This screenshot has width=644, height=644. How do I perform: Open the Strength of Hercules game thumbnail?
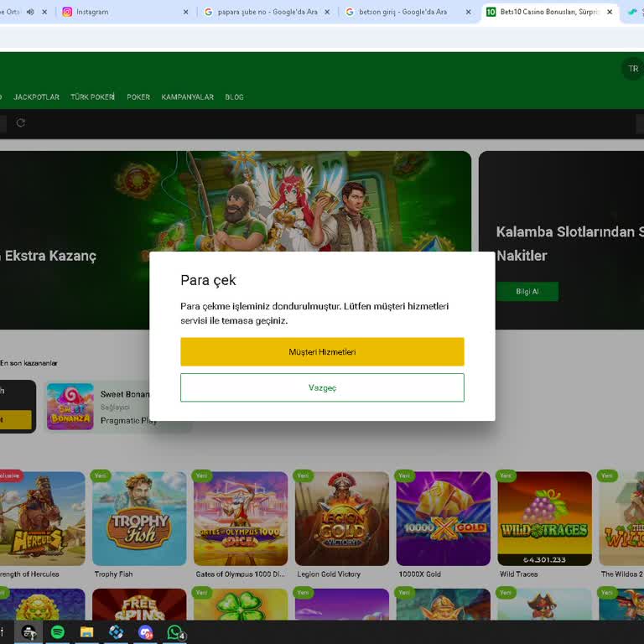(42, 518)
